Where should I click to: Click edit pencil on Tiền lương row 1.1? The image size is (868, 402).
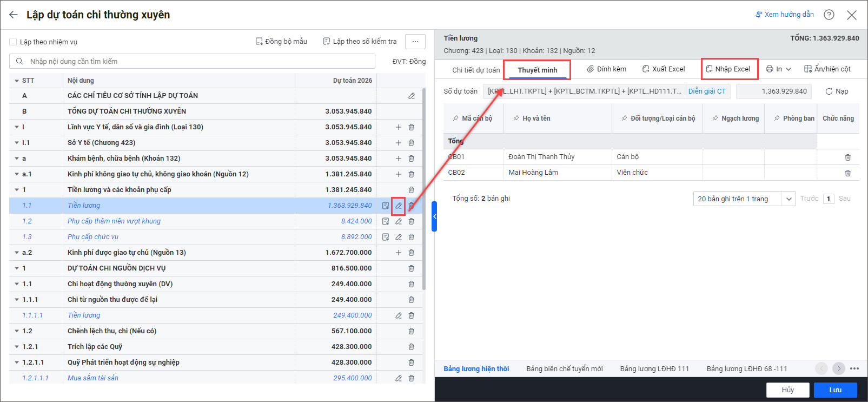click(x=399, y=206)
